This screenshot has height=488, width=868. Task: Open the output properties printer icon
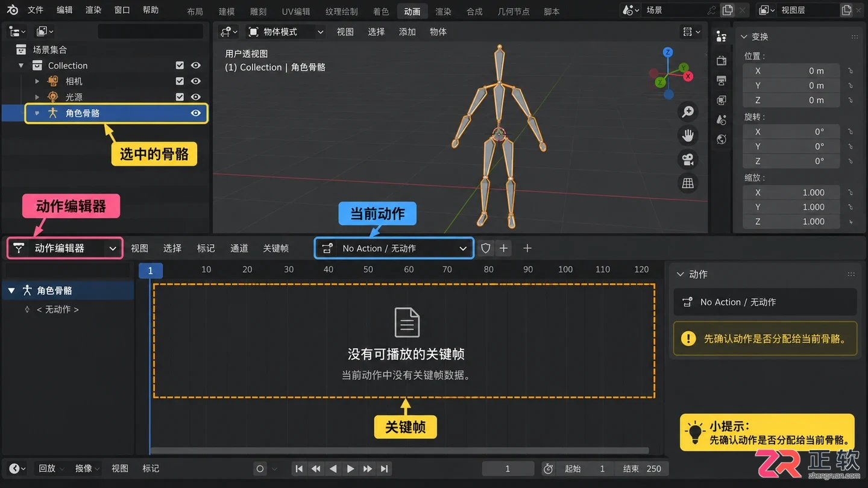(722, 81)
